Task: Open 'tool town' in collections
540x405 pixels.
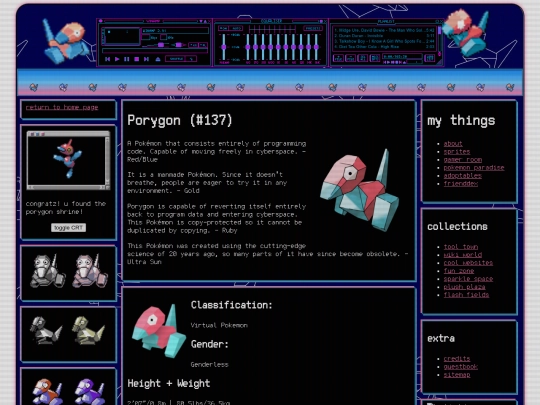Action: 460,247
